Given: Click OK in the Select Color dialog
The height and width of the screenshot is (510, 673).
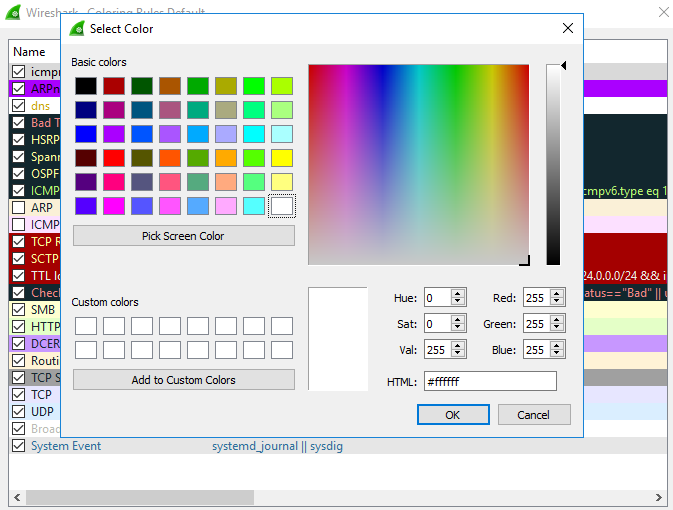Looking at the screenshot, I should (453, 415).
